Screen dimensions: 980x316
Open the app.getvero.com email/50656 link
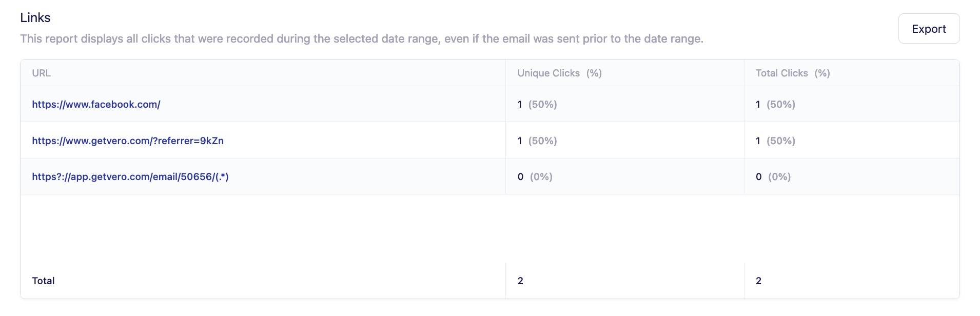click(x=130, y=176)
